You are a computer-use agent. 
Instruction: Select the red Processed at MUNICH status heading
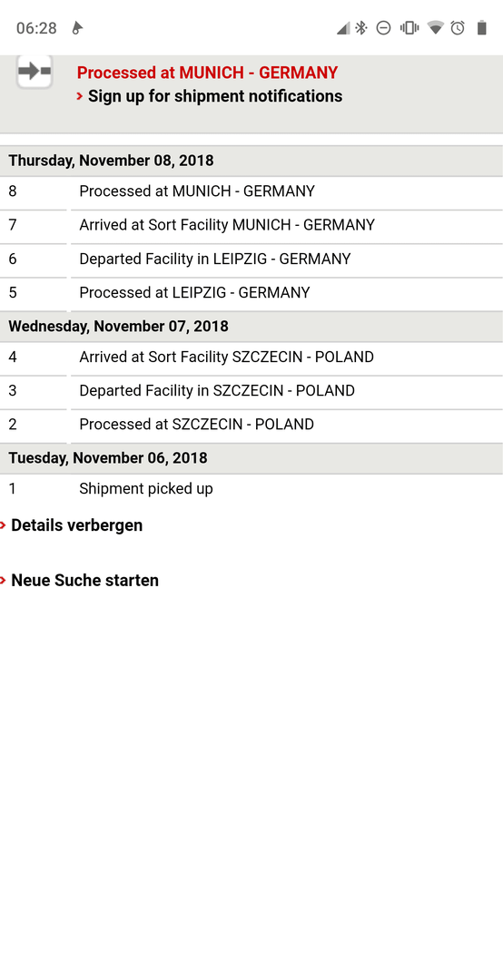(x=207, y=73)
